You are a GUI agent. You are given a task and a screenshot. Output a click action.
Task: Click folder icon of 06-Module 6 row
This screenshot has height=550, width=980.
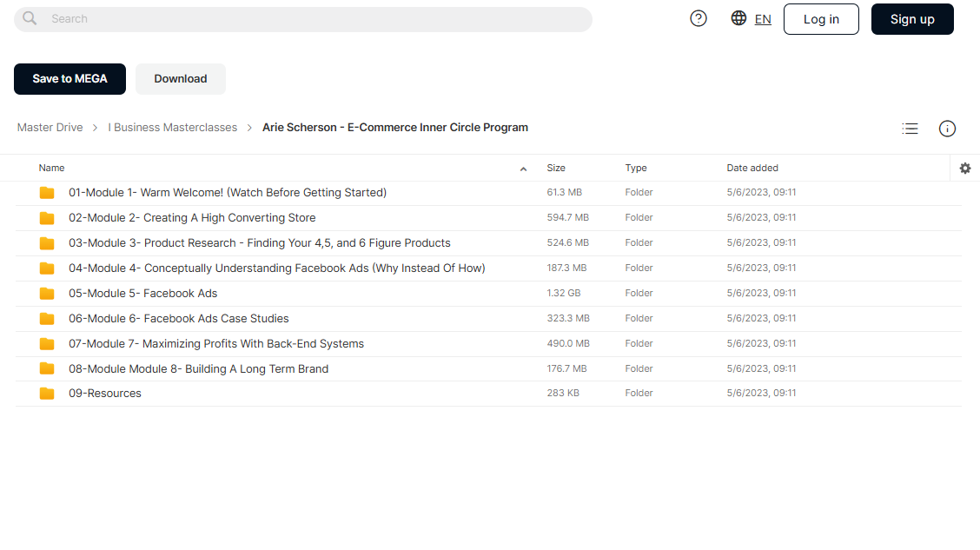coord(47,319)
